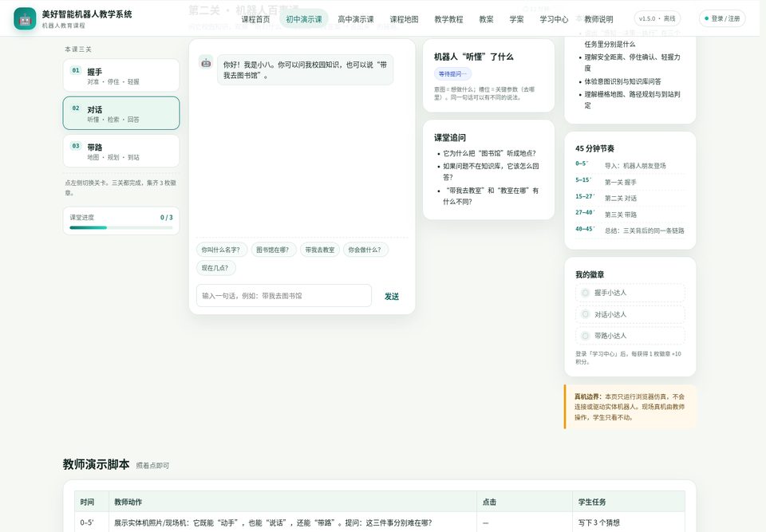Choose the 图书馆在哪? quick question chip
The width and height of the screenshot is (766, 532).
click(273, 250)
